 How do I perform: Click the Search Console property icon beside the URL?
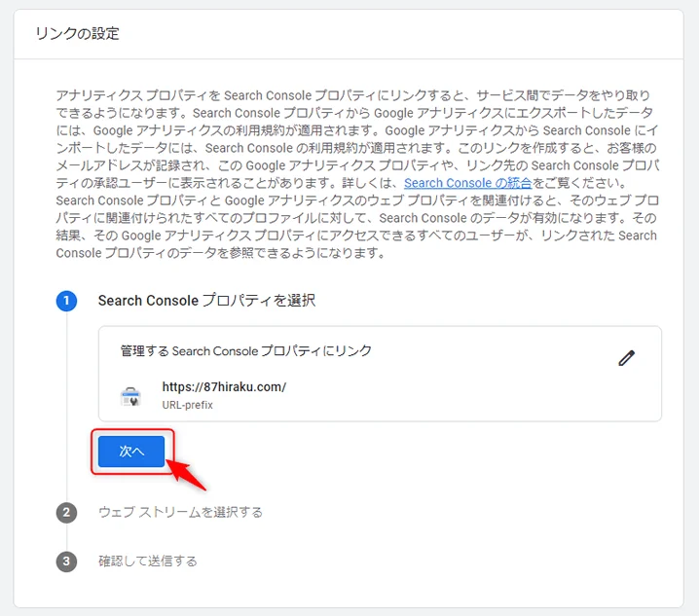point(130,396)
